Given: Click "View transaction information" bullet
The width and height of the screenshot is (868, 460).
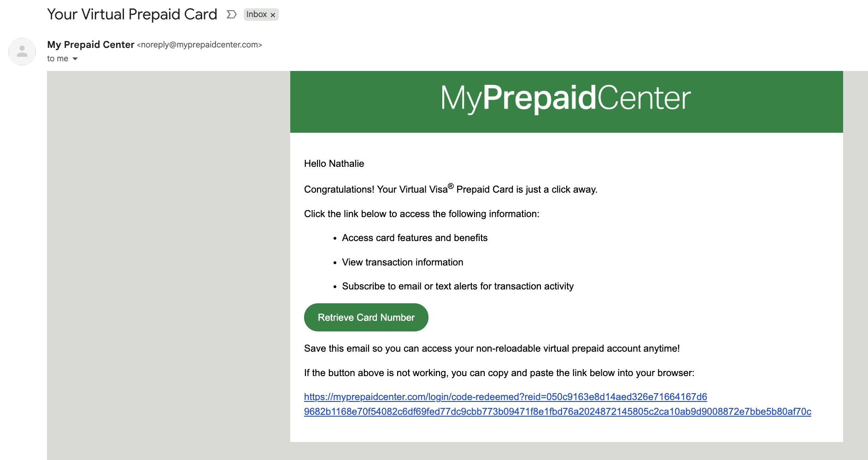Looking at the screenshot, I should 402,262.
